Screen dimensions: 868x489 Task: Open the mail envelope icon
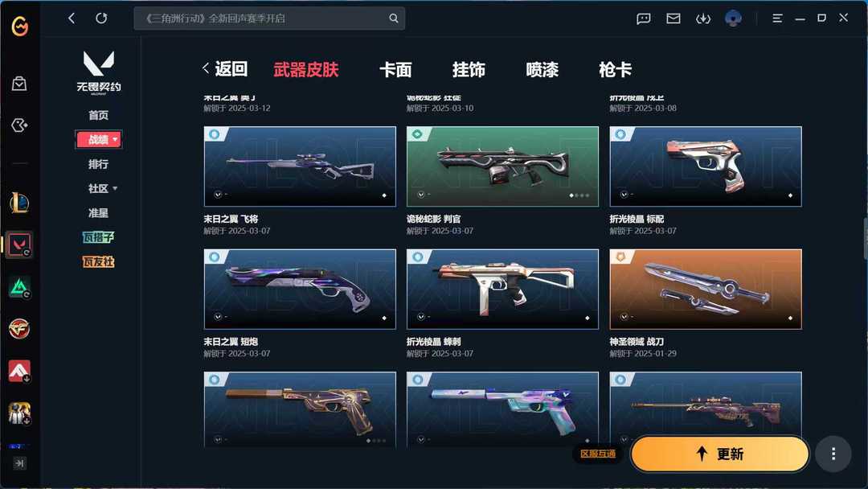click(674, 18)
